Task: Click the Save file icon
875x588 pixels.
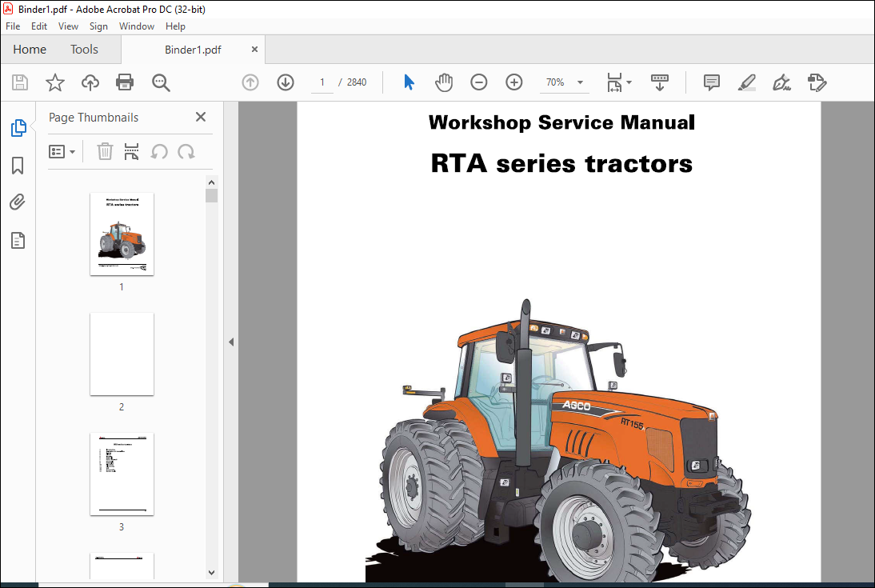Action: [x=20, y=82]
